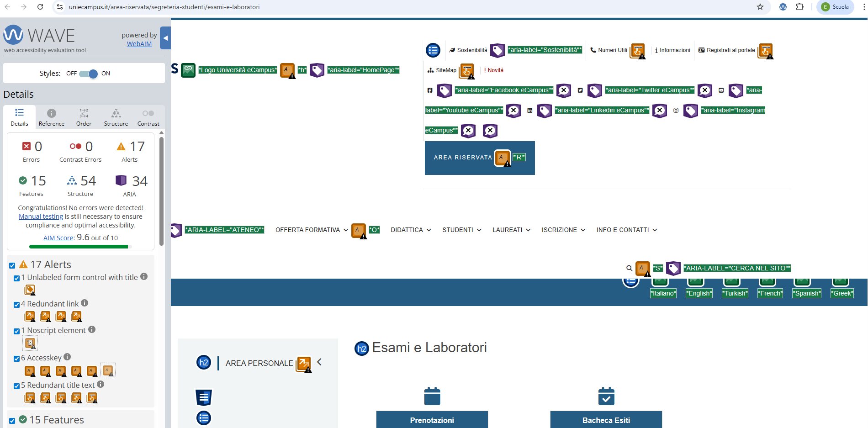Viewport: 868px width, 428px height.
Task: Uncheck the Accesskey checkbox
Action: pyautogui.click(x=17, y=359)
